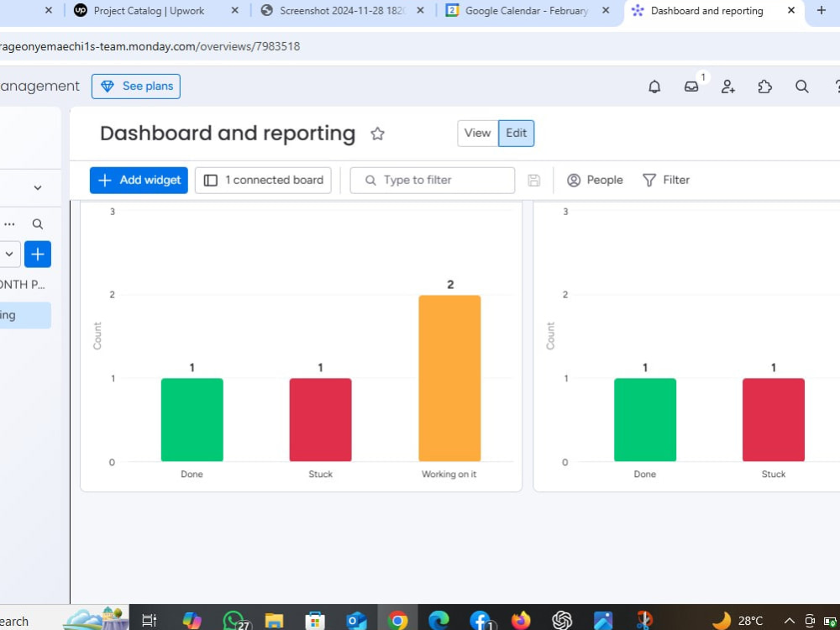Screen dimensions: 840x630
Task: Click the blue plus button in sidebar
Action: pos(38,254)
